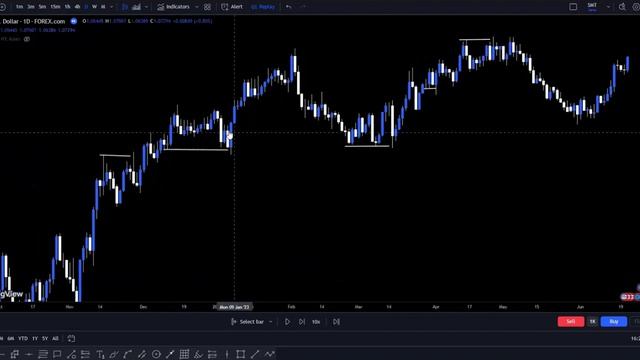Select the horizontal ray drawing tool
Viewport: 640px width, 360px height.
[29, 354]
